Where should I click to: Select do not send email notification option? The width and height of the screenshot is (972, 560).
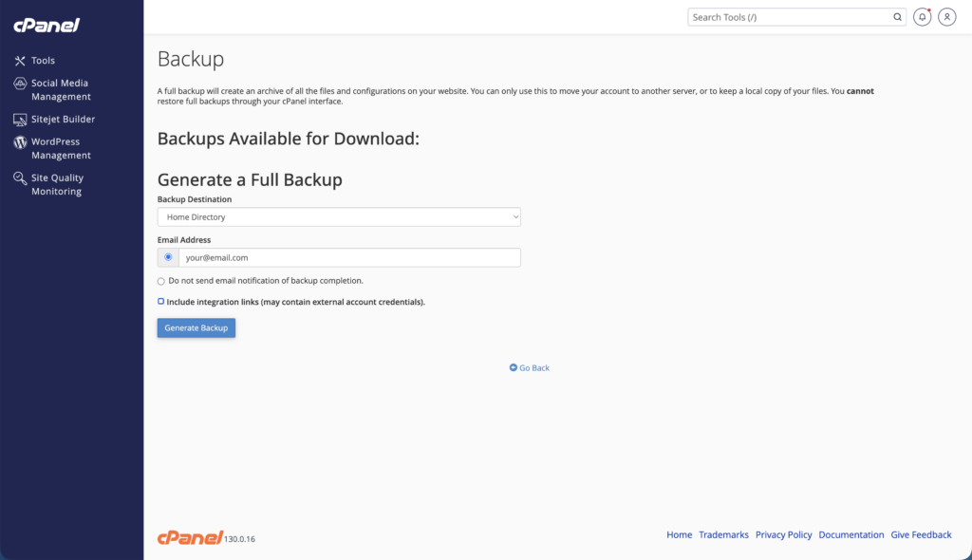[x=161, y=281]
